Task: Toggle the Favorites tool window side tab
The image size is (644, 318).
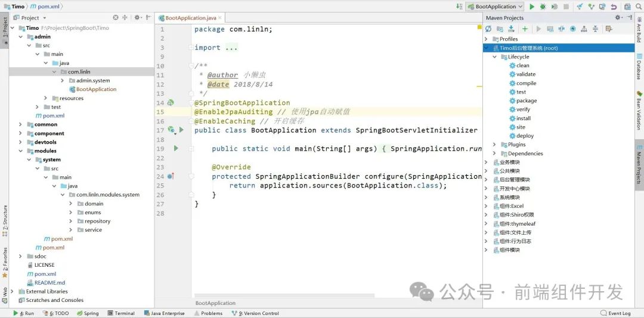Action: coord(5,262)
